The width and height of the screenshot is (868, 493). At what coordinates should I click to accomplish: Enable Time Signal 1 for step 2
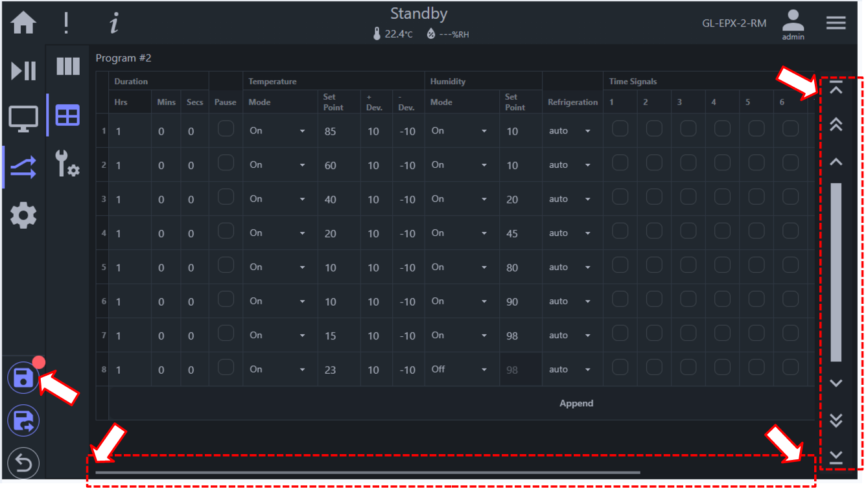pyautogui.click(x=620, y=163)
